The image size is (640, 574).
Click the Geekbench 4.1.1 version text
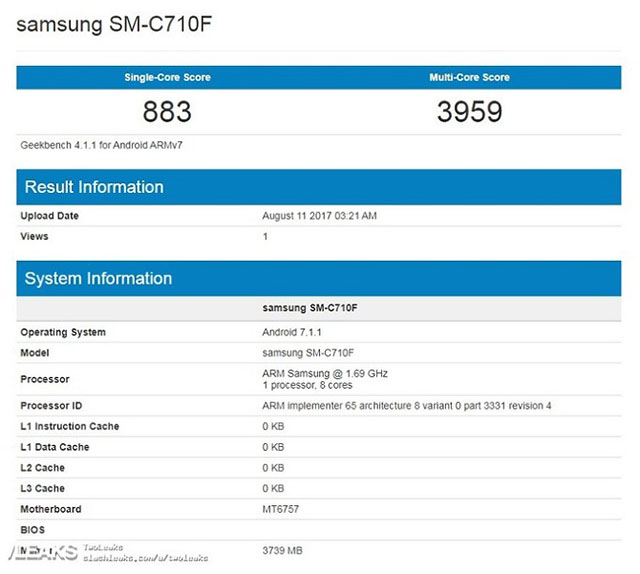coord(101,145)
